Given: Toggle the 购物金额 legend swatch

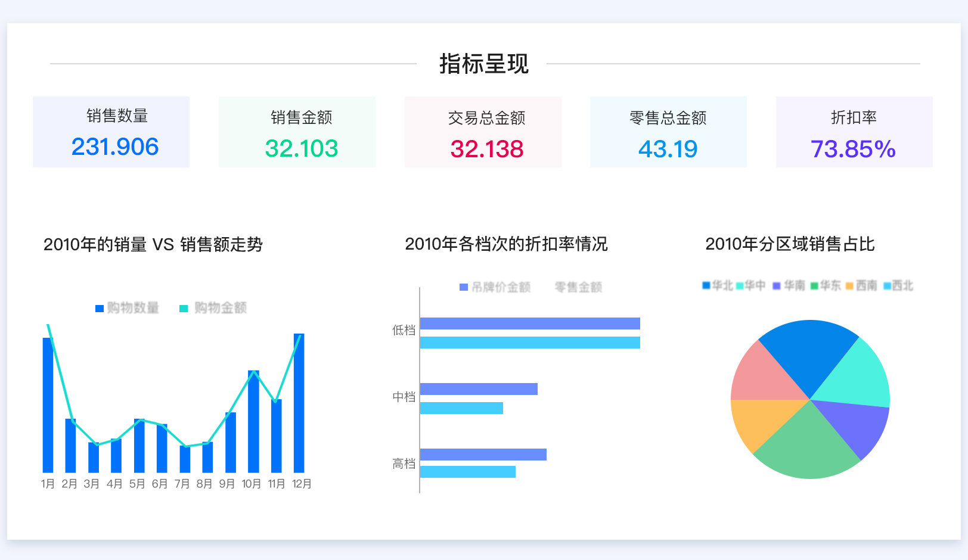Looking at the screenshot, I should click(x=184, y=308).
